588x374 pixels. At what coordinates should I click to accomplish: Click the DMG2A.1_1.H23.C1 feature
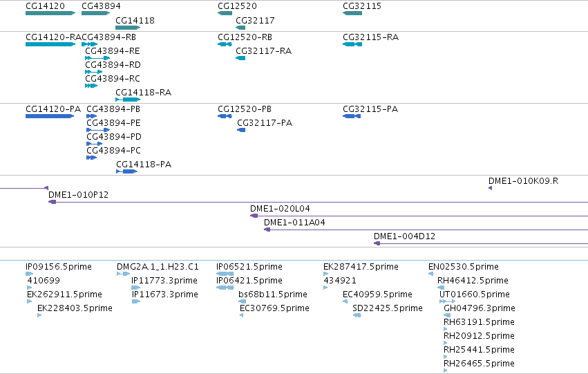[124, 274]
